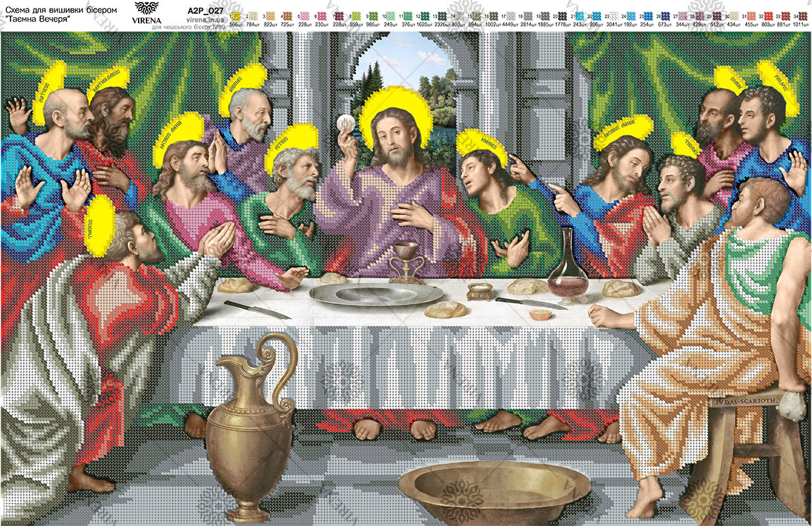Click the bead count '803шт'
The height and width of the screenshot is (526, 812).
pos(767,24)
